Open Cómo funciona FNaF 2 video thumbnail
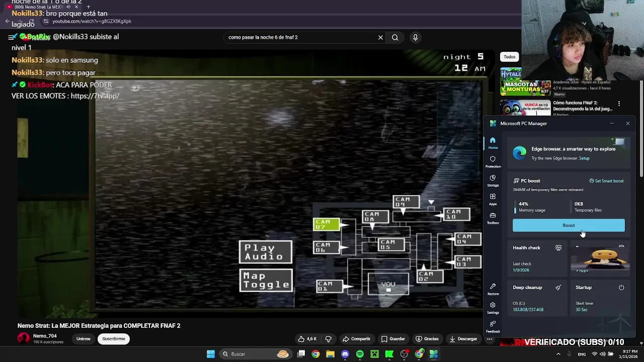The width and height of the screenshot is (644, 362). coord(525,107)
